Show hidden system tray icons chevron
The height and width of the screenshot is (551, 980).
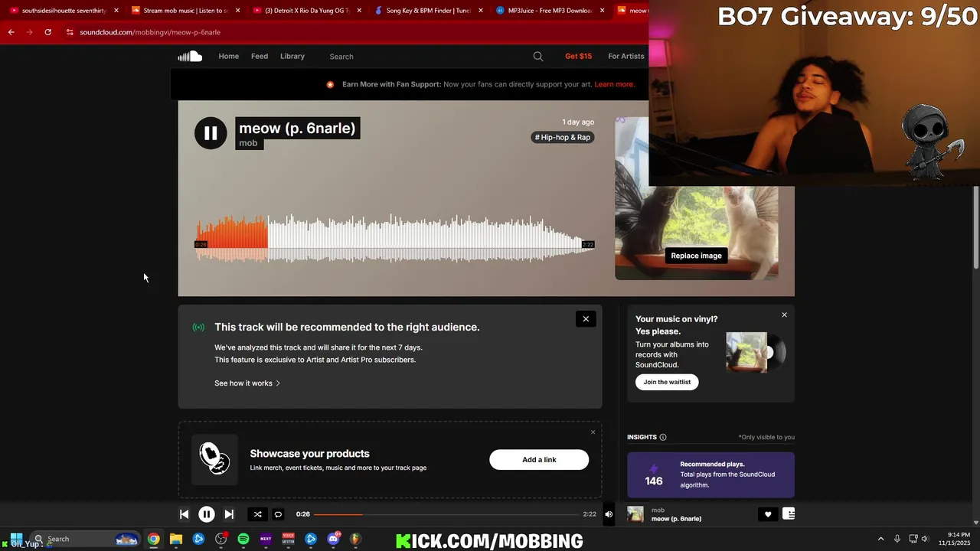pyautogui.click(x=880, y=539)
